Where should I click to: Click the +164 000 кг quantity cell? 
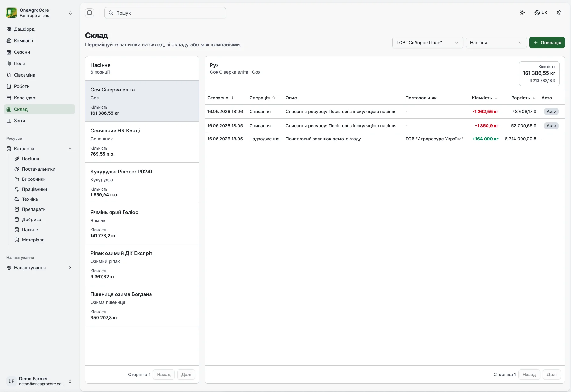[485, 139]
